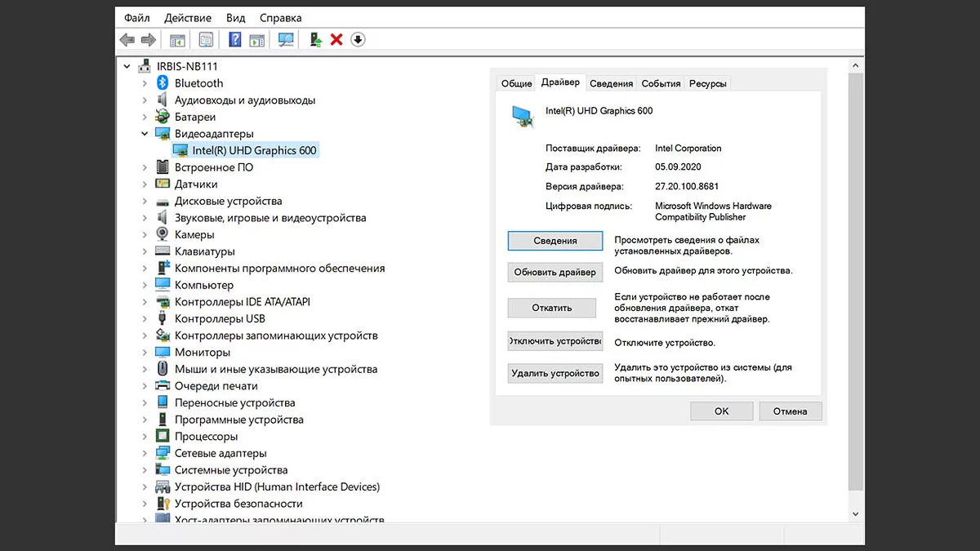Click the red X uninstall device icon
The height and width of the screenshot is (551, 980).
[x=336, y=40]
